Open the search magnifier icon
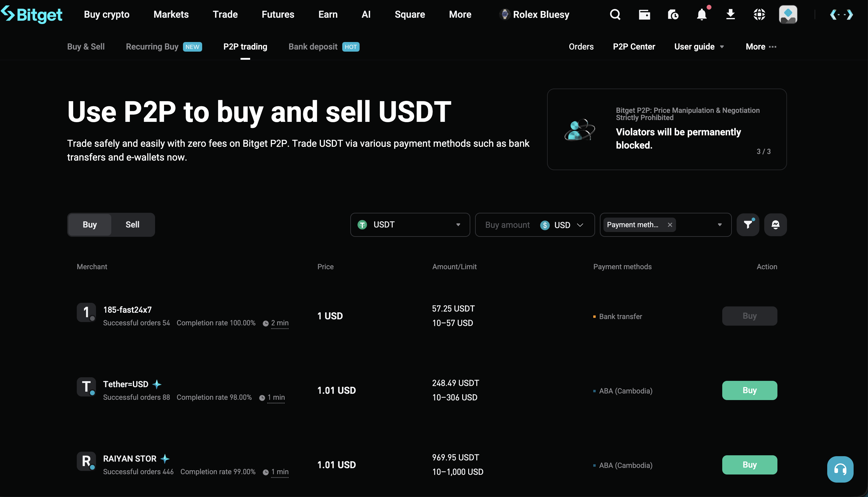The width and height of the screenshot is (868, 497). coord(615,14)
